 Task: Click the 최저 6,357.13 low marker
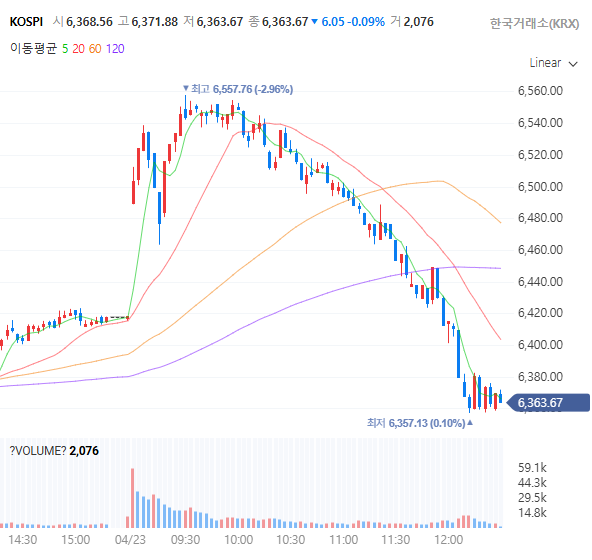[420, 423]
